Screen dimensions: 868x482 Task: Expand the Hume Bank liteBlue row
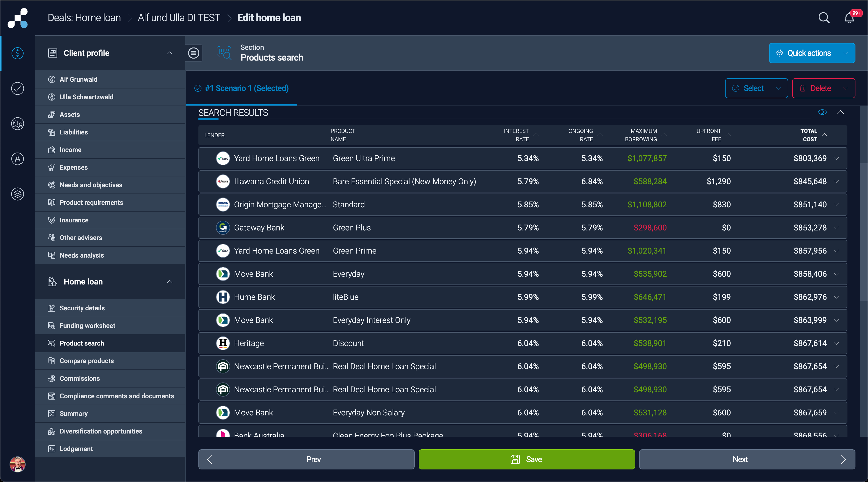pyautogui.click(x=837, y=297)
